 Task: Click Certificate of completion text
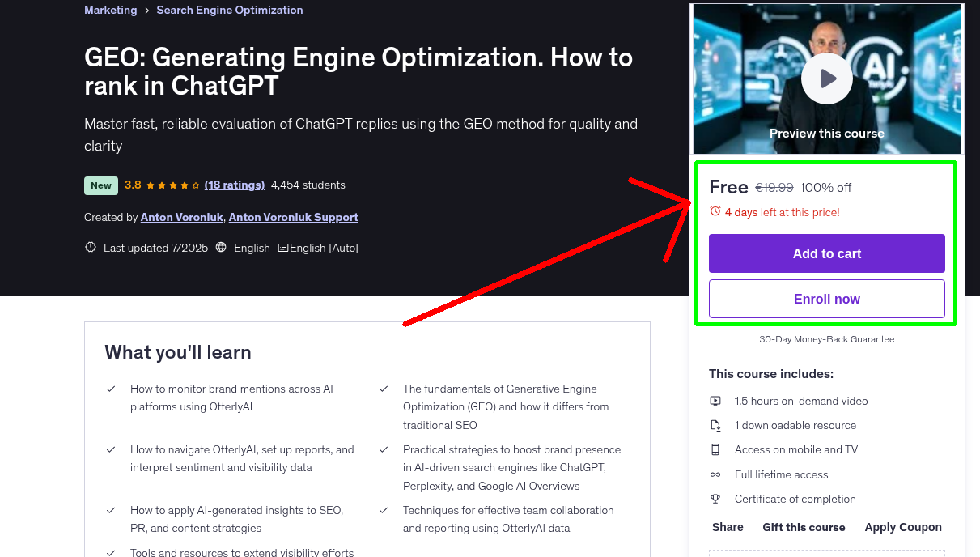(x=795, y=499)
